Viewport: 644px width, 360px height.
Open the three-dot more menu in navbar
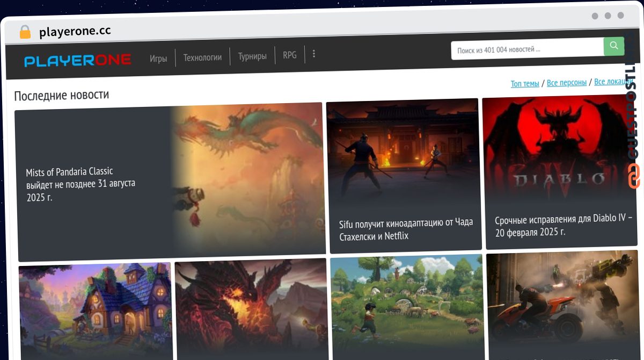(314, 54)
